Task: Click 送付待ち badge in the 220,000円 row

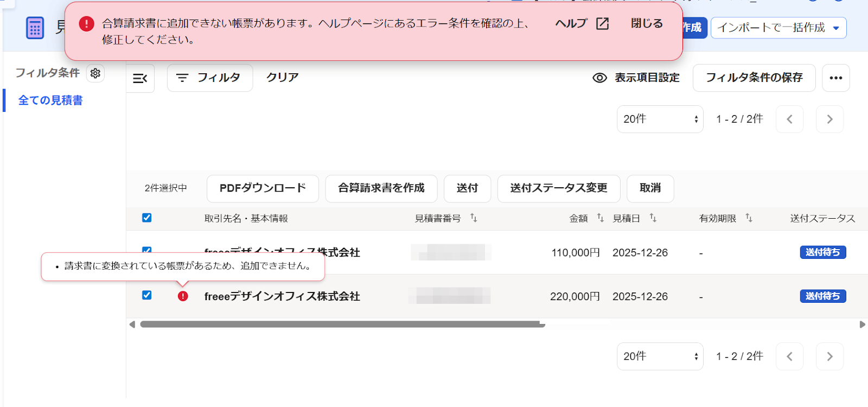Action: 823,296
